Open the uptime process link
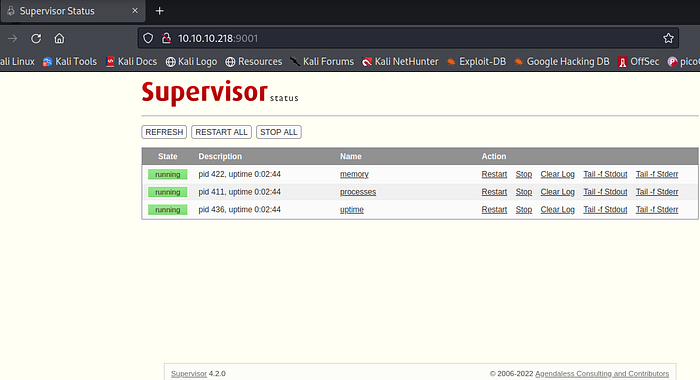 pyautogui.click(x=352, y=210)
